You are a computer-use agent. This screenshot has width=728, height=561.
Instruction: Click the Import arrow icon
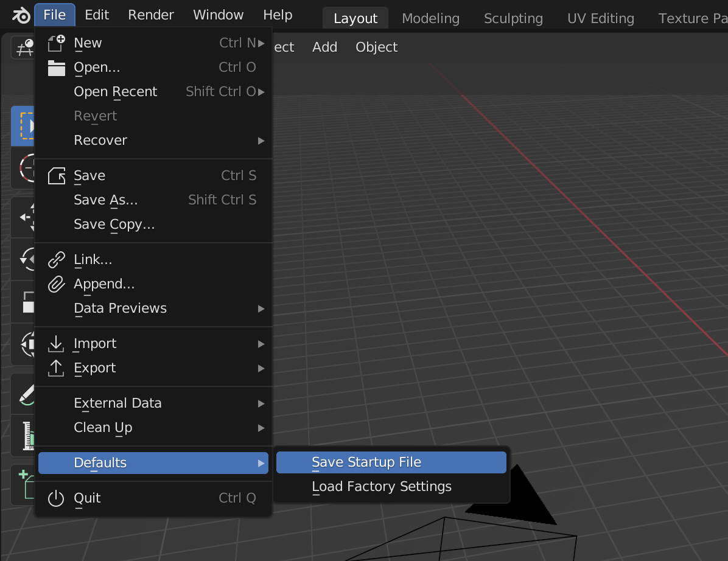[x=56, y=344]
